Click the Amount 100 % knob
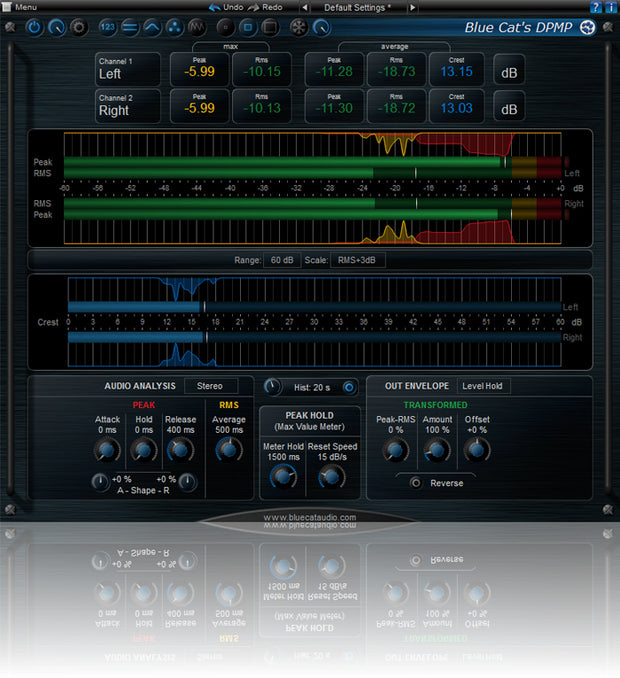Viewport: 620px width, 678px height. coord(437,450)
